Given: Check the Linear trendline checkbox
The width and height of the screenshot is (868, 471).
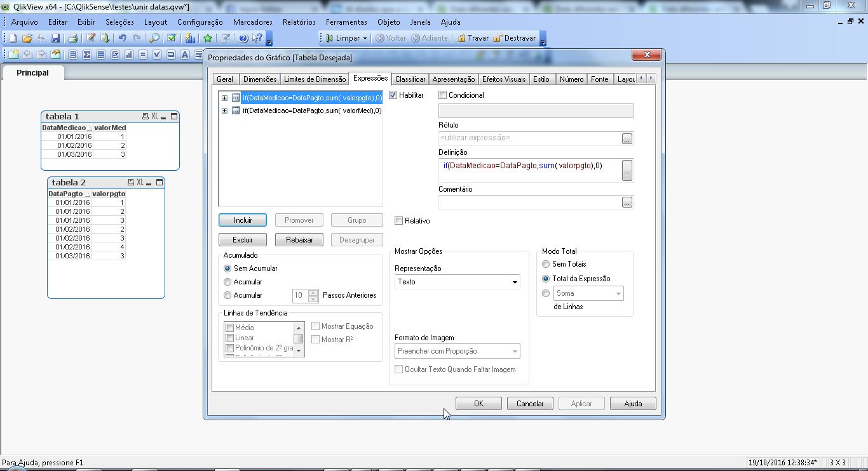Looking at the screenshot, I should pyautogui.click(x=230, y=338).
